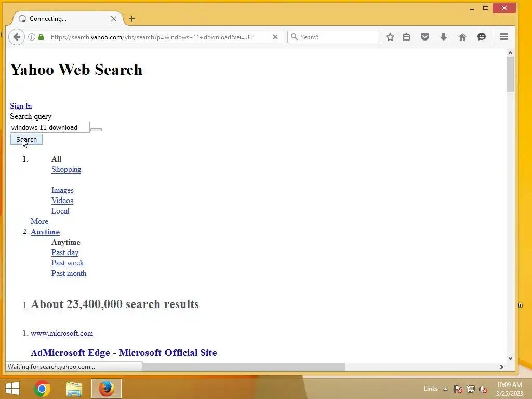Image resolution: width=532 pixels, height=399 pixels.
Task: Click the muted volume tray icon
Action: pyautogui.click(x=483, y=389)
